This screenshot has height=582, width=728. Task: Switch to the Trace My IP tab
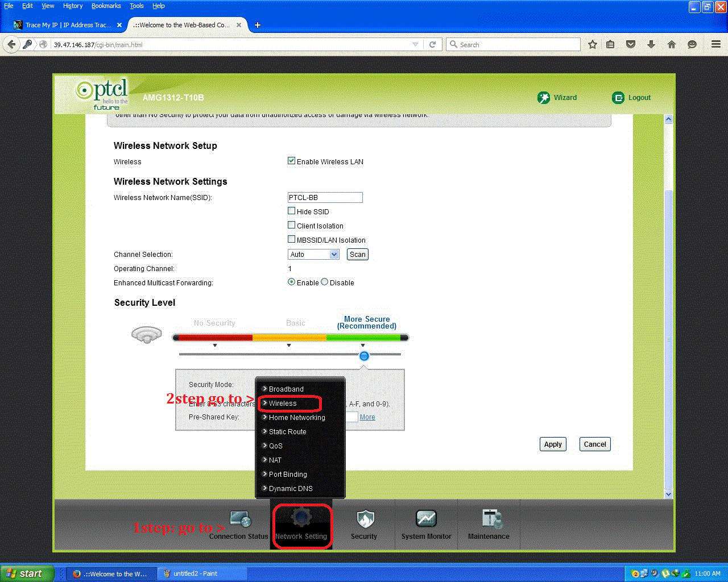(68, 25)
